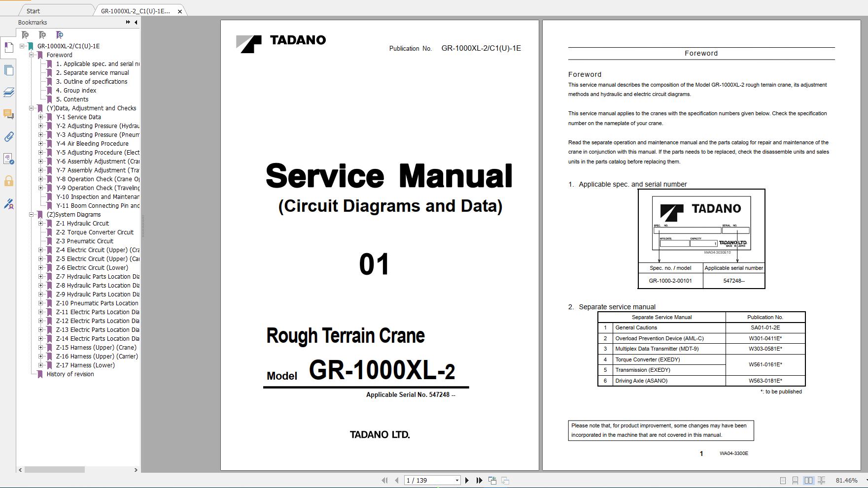
Task: Open bookmark 4. Group index
Action: pyautogui.click(x=76, y=91)
